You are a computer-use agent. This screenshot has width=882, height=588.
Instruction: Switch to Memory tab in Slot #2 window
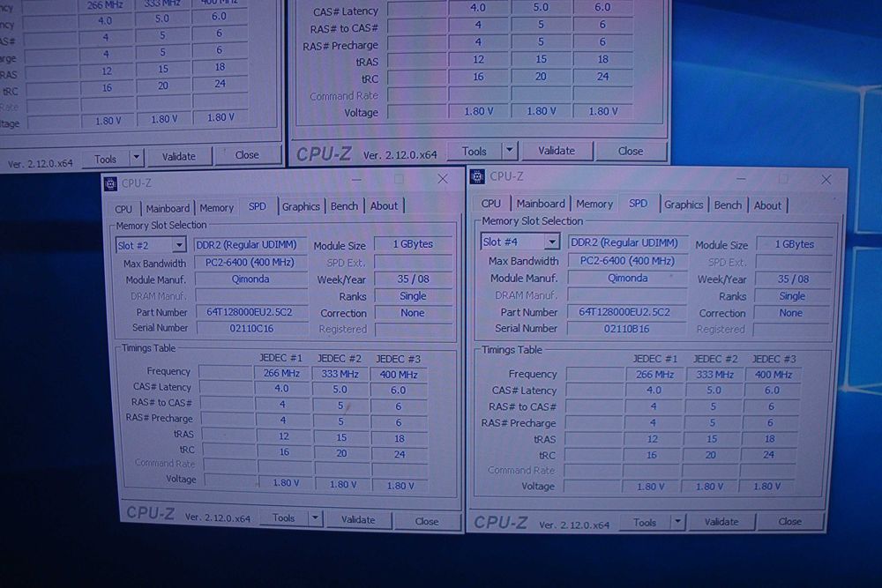click(217, 207)
